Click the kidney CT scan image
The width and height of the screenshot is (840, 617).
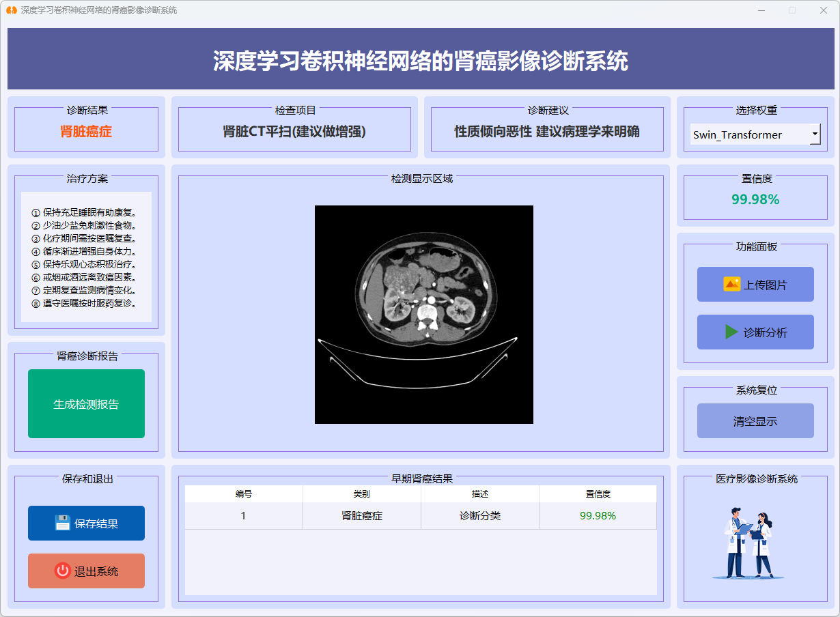pos(423,315)
